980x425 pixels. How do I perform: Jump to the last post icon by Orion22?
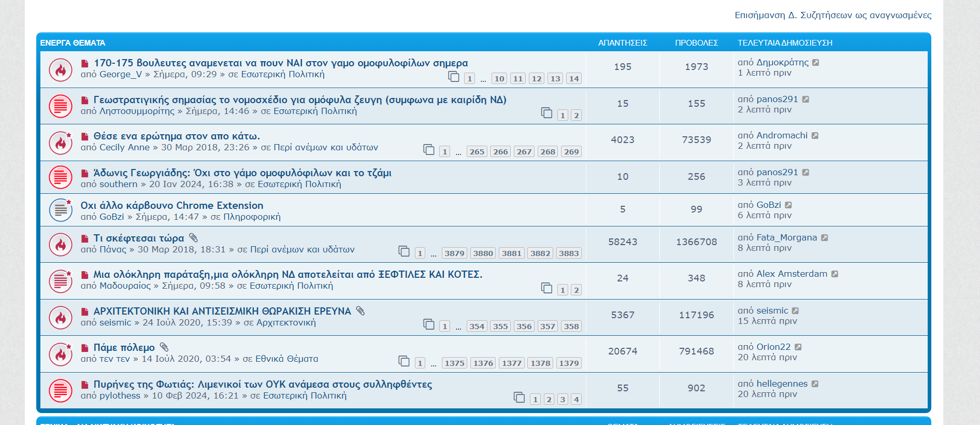point(798,347)
